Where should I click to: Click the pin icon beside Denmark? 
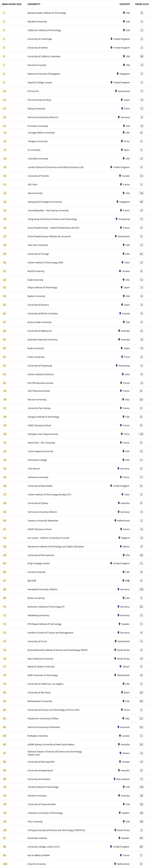(x=118, y=727)
